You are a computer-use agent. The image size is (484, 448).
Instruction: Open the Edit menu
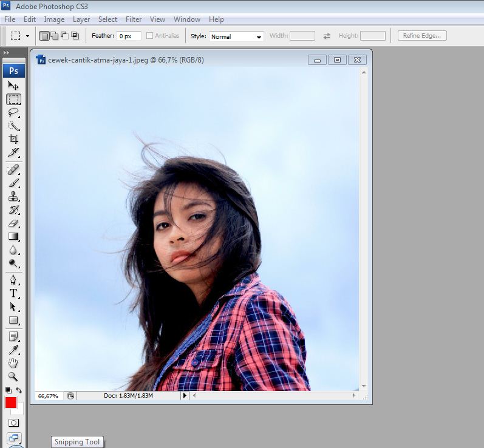pyautogui.click(x=30, y=19)
